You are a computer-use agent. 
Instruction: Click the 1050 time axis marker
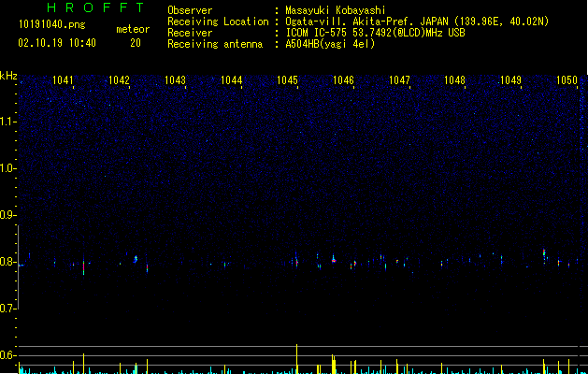(567, 80)
